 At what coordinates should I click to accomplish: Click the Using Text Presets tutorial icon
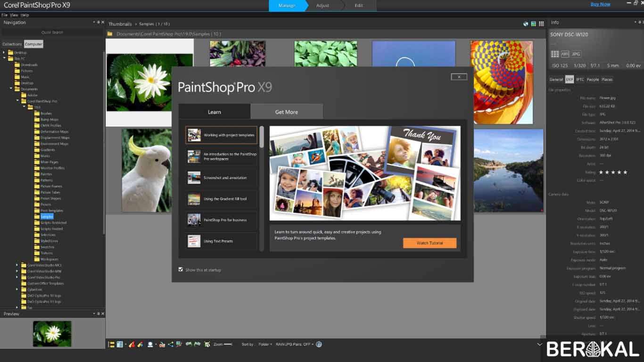(194, 241)
